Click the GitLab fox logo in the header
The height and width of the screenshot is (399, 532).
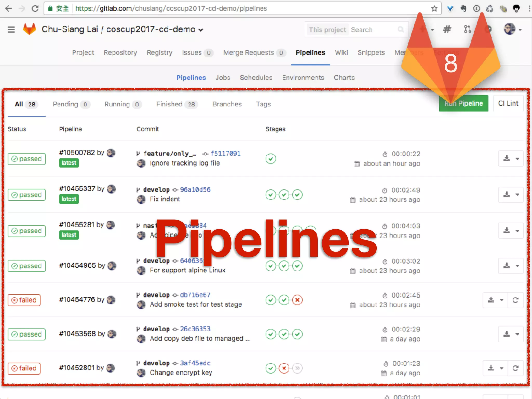coord(29,29)
